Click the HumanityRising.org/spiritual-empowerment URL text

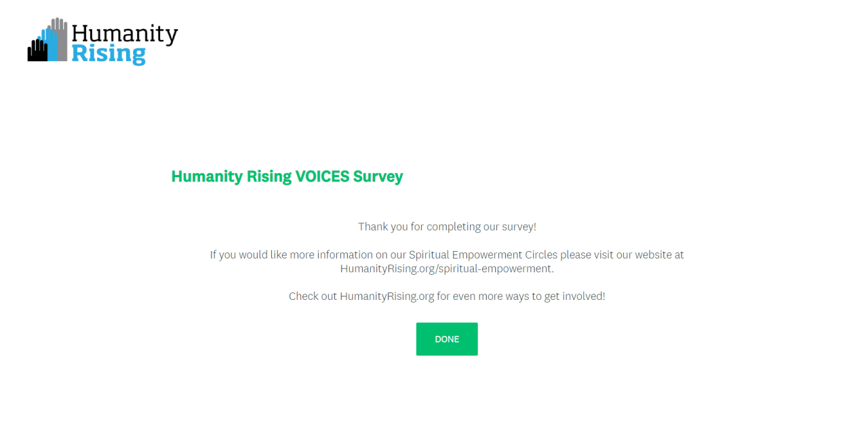click(x=446, y=269)
